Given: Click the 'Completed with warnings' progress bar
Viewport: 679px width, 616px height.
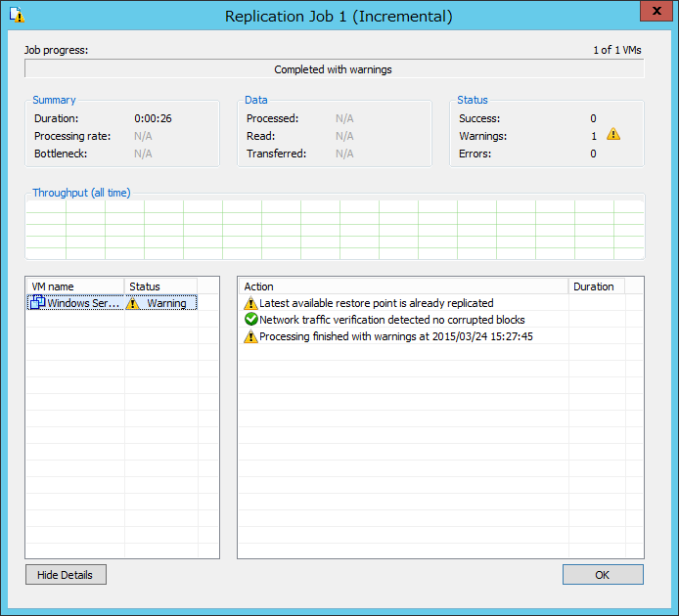Looking at the screenshot, I should click(x=335, y=69).
